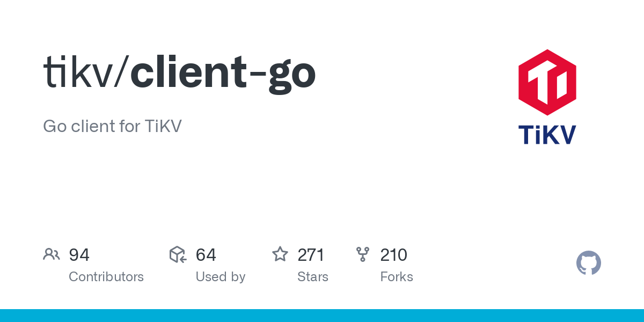Screen dimensions: 644x322
Task: Select the 'Used by' label
Action: [221, 277]
